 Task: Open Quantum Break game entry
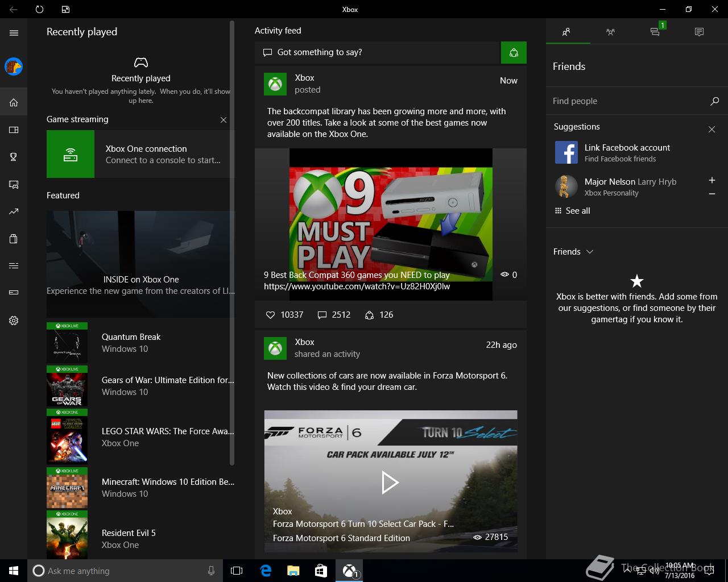click(140, 343)
